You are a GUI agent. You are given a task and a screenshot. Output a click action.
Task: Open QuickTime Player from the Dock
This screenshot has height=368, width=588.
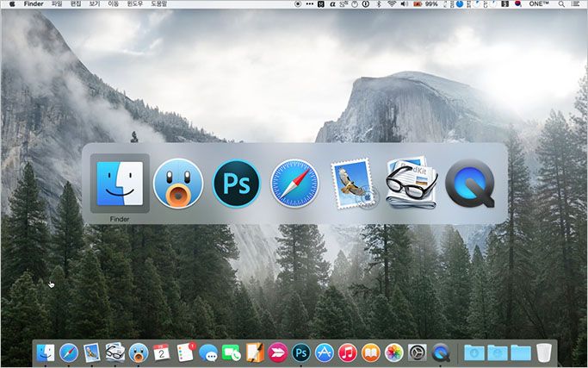coord(441,353)
